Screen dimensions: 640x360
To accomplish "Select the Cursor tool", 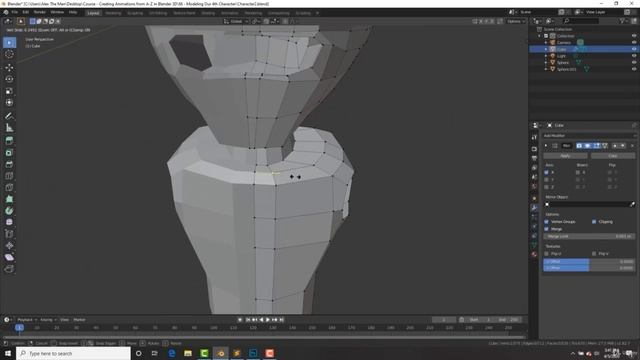I will pos(9,54).
